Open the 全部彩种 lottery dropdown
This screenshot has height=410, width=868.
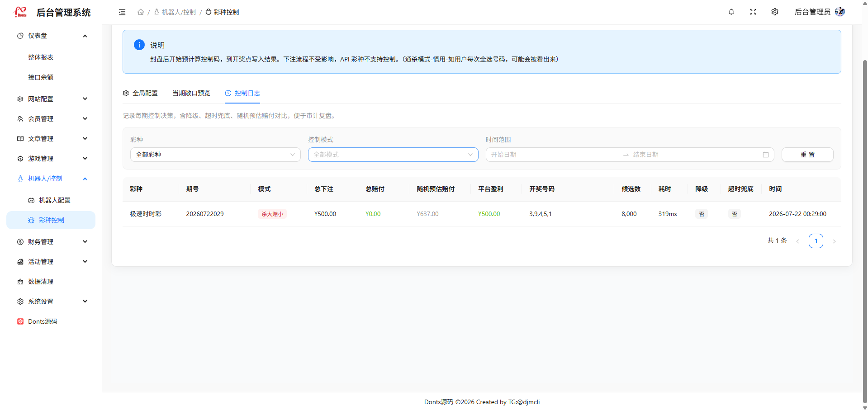(215, 155)
